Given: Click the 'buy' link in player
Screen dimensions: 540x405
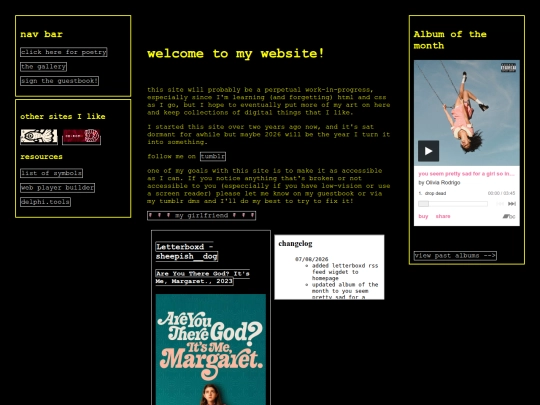Looking at the screenshot, I should [423, 216].
